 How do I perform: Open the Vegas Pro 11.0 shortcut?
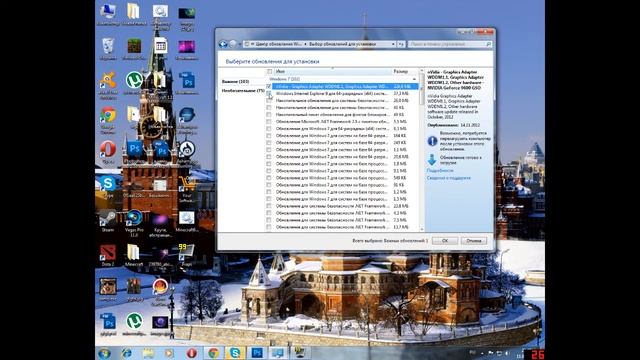(x=134, y=222)
